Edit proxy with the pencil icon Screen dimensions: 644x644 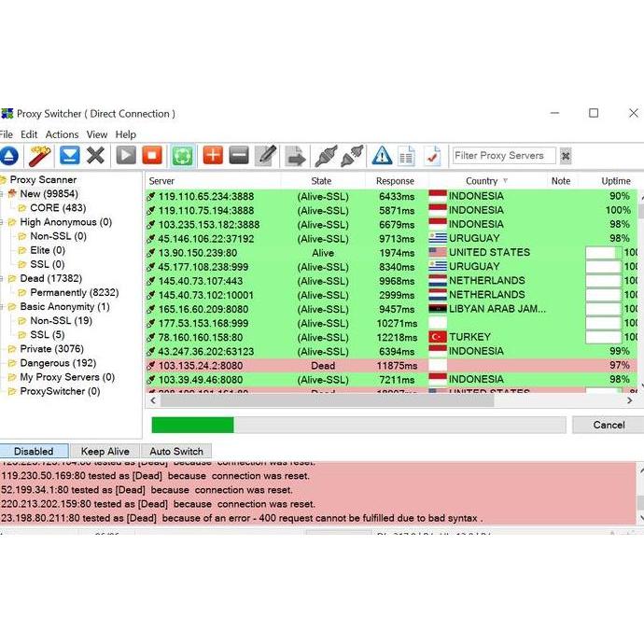click(x=266, y=156)
